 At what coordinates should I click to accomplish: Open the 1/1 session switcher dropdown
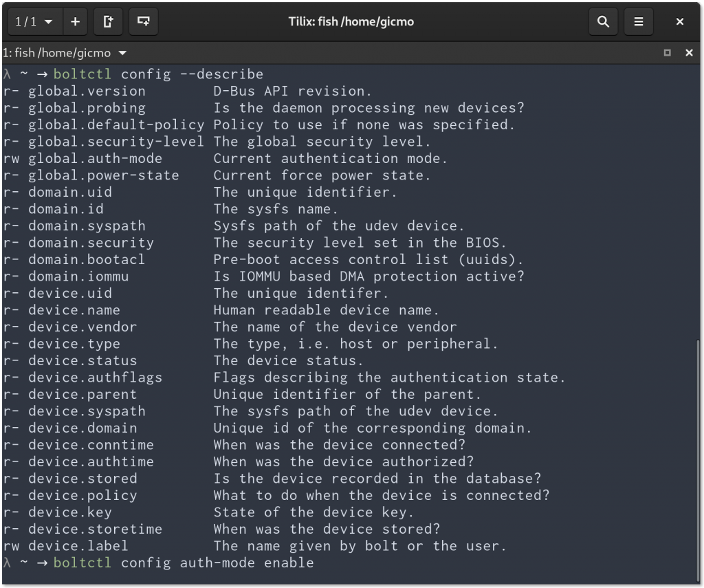[x=34, y=22]
